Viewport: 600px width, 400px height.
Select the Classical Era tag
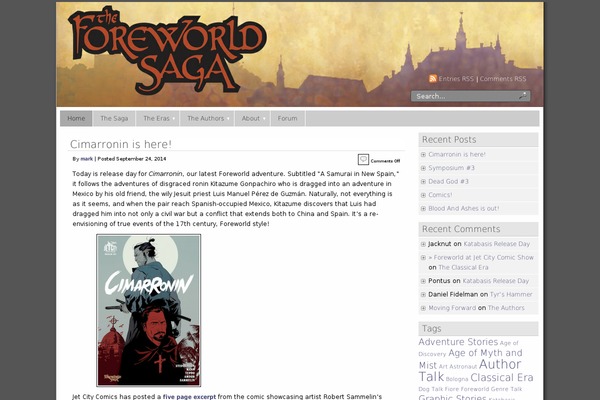click(502, 377)
